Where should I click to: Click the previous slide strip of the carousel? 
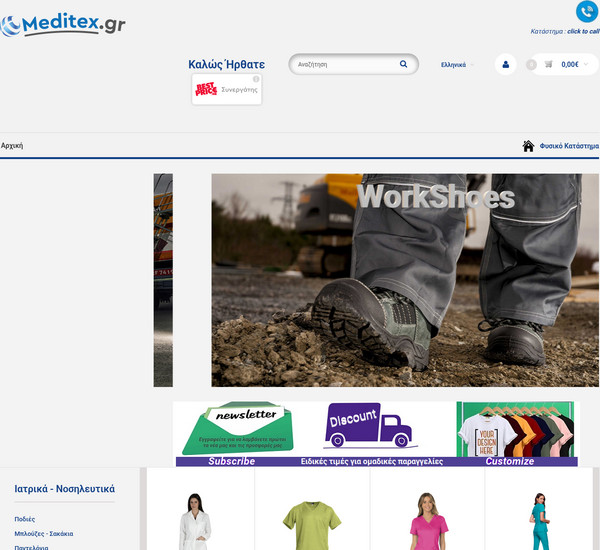(163, 280)
